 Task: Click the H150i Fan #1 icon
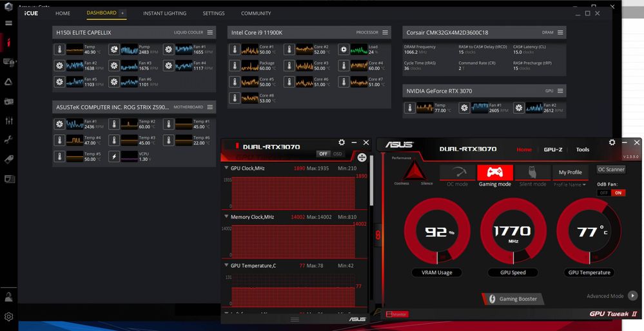(x=168, y=49)
